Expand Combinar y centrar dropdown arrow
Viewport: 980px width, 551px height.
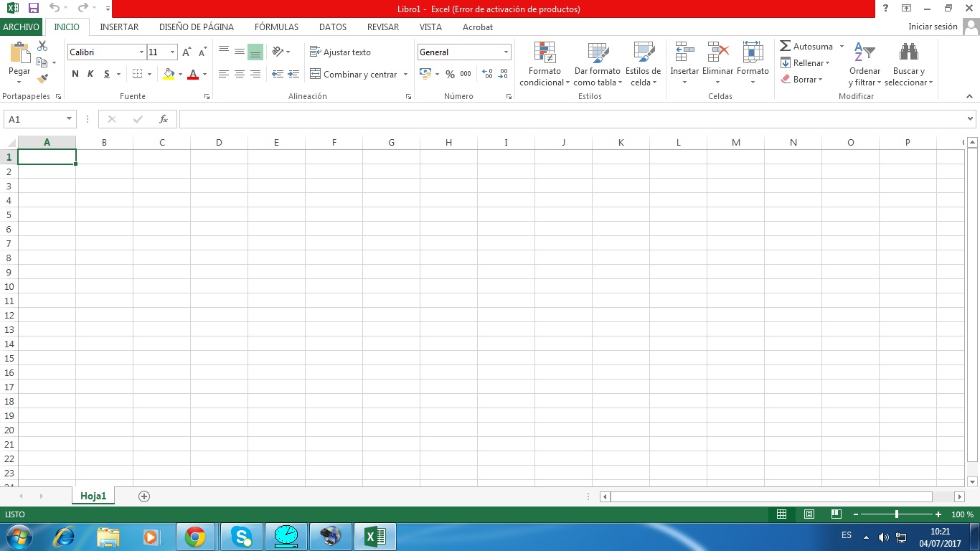[x=405, y=75]
